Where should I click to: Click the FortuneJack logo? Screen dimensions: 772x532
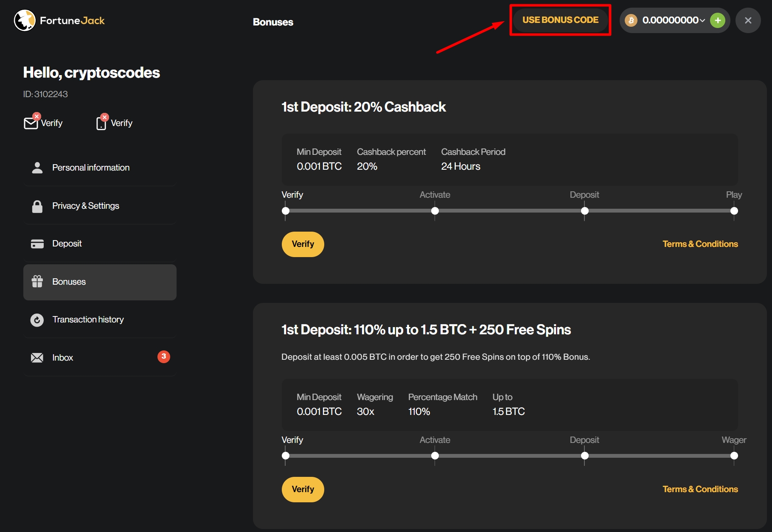point(59,20)
